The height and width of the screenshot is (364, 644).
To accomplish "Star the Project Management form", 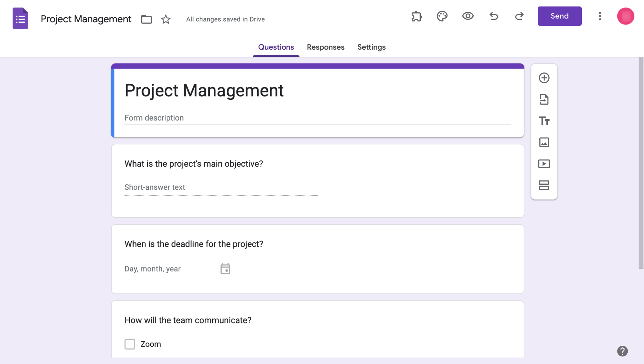I will 165,19.
